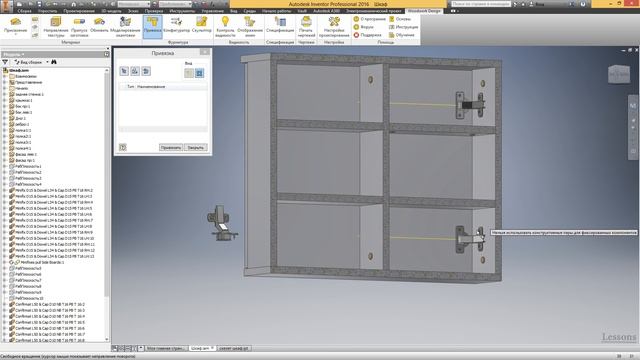
Task: Expand the Дно:1 tree node
Action: (4, 118)
